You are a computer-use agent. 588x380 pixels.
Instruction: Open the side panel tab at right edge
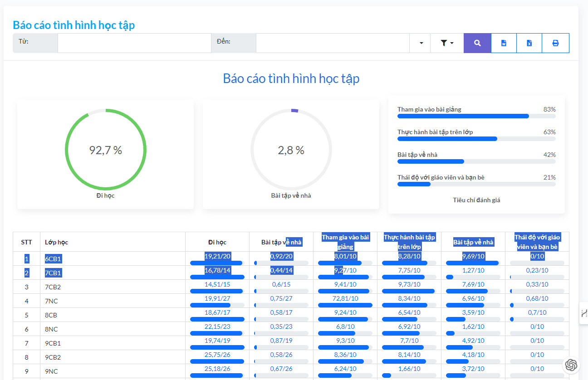(x=584, y=313)
